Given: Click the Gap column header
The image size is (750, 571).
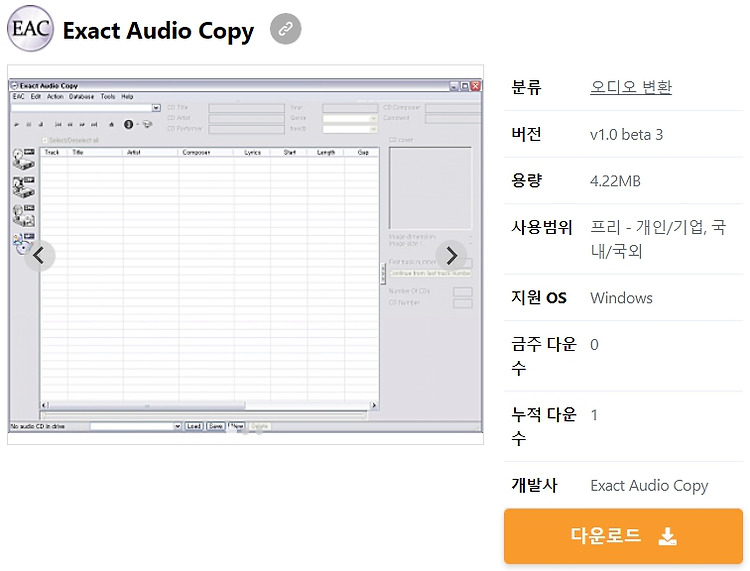Looking at the screenshot, I should pos(362,152).
